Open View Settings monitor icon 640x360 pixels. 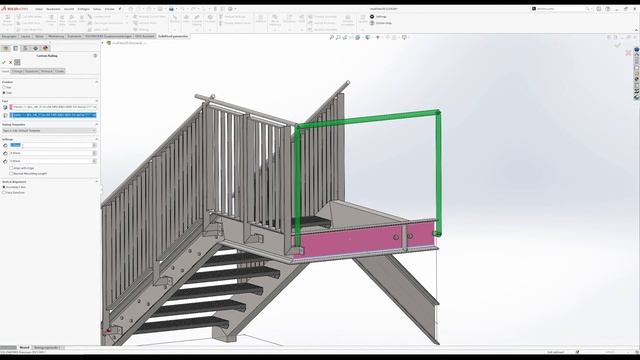point(404,38)
